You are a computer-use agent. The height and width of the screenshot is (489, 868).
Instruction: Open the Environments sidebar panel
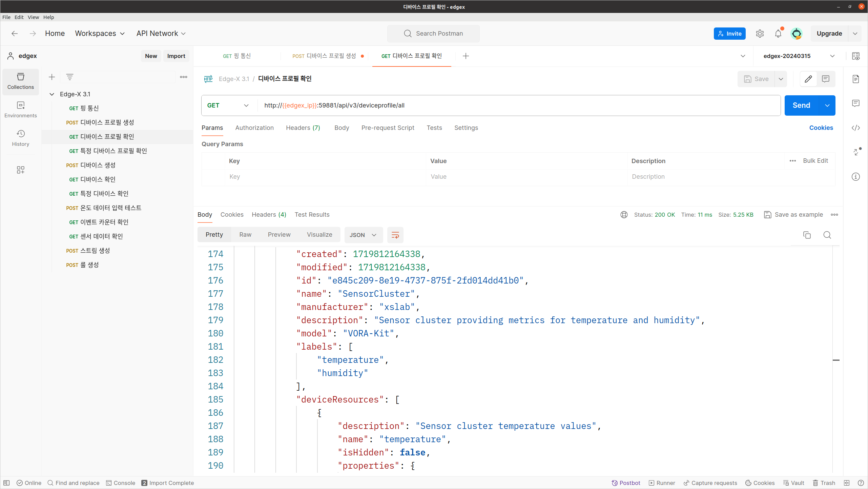point(21,110)
